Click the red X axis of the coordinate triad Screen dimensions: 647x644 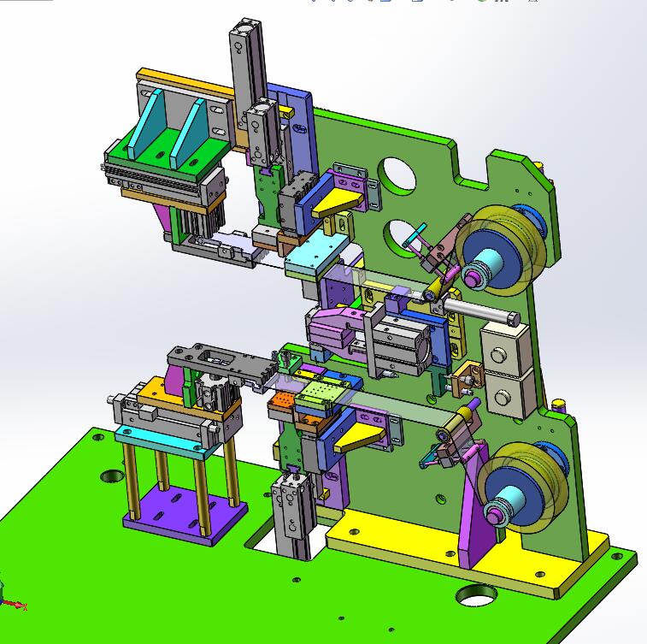tap(16, 606)
